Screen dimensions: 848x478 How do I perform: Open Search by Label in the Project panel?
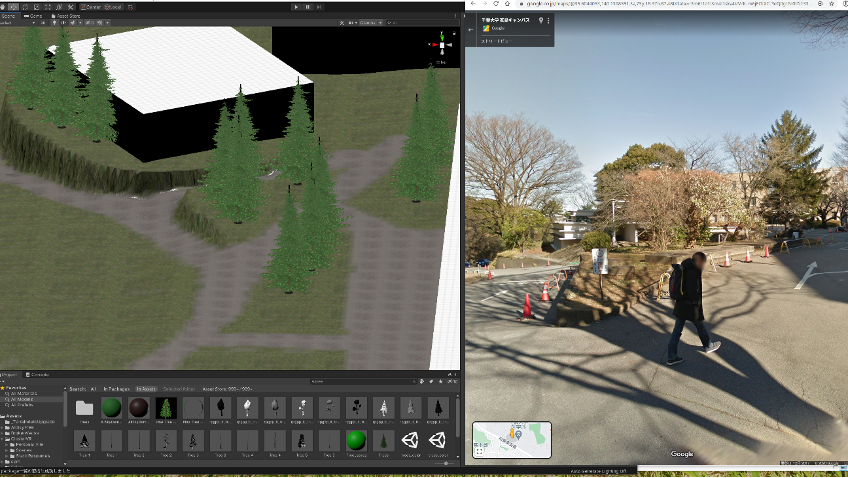pos(431,381)
